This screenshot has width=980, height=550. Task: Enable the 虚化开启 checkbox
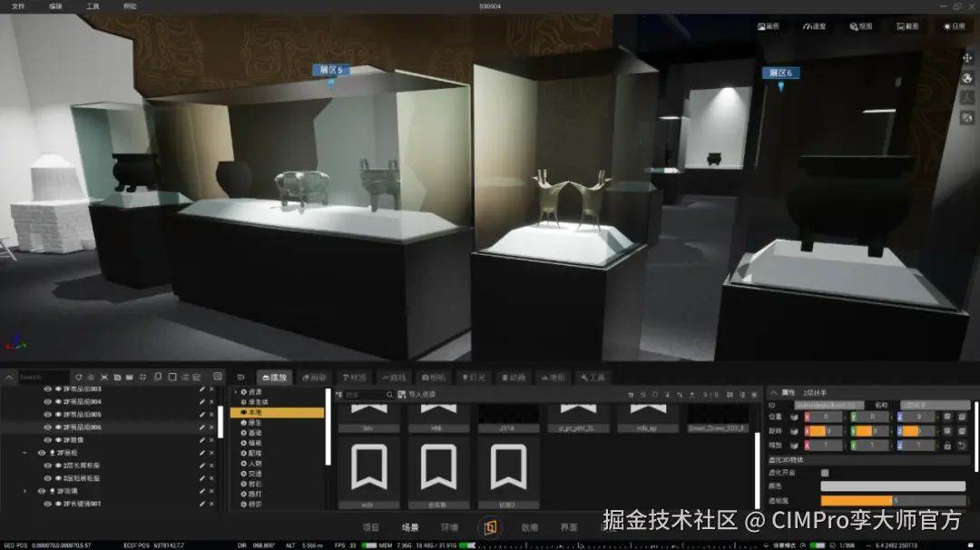(824, 473)
